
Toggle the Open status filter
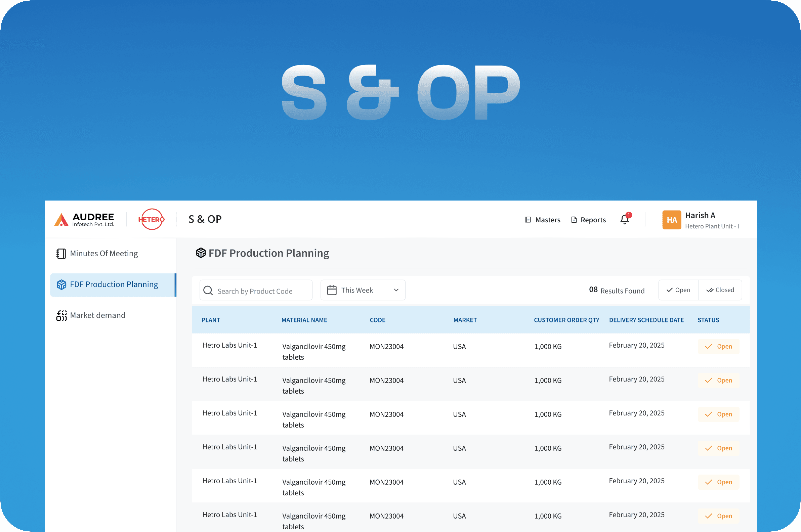click(678, 290)
